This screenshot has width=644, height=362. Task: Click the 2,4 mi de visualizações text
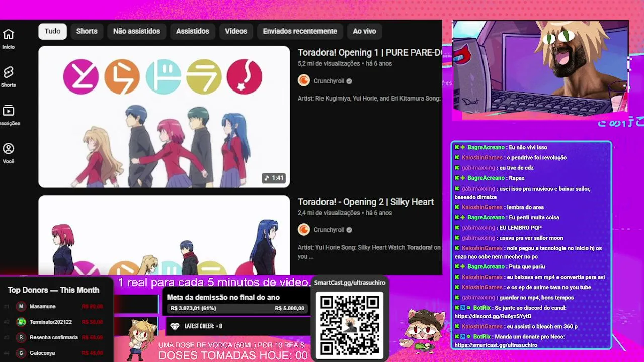click(x=329, y=213)
